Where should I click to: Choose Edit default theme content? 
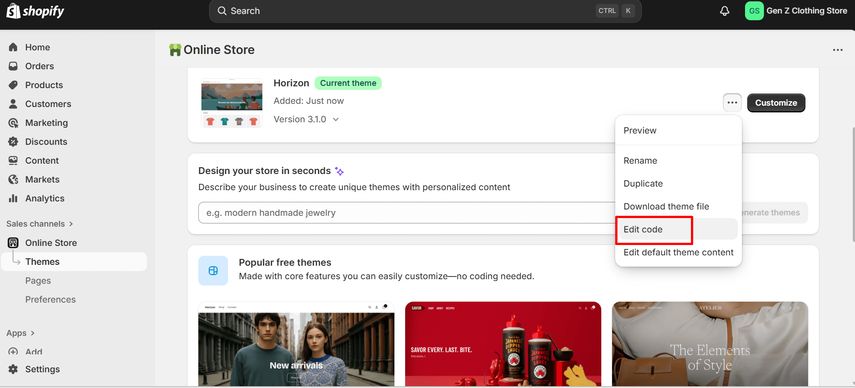(678, 252)
